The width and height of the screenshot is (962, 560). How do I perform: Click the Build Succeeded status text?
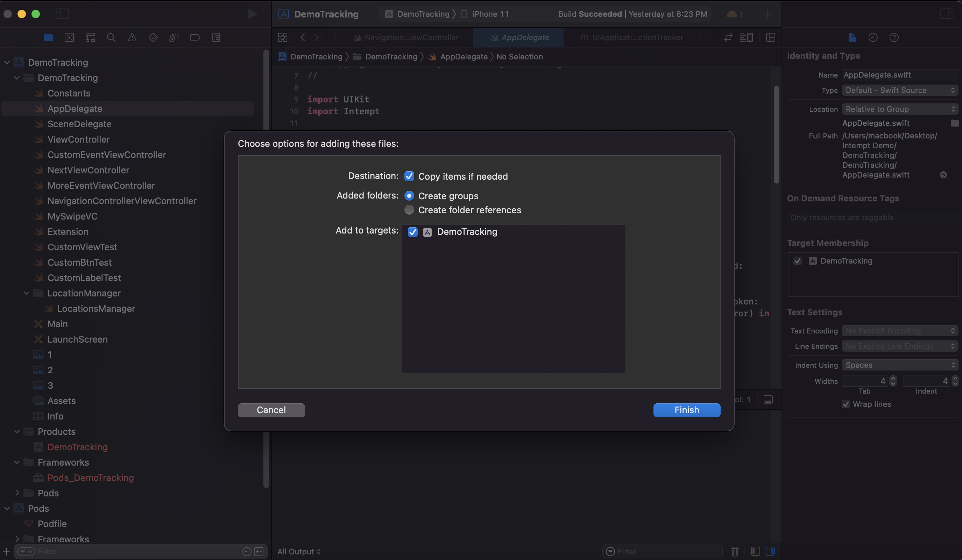point(590,14)
